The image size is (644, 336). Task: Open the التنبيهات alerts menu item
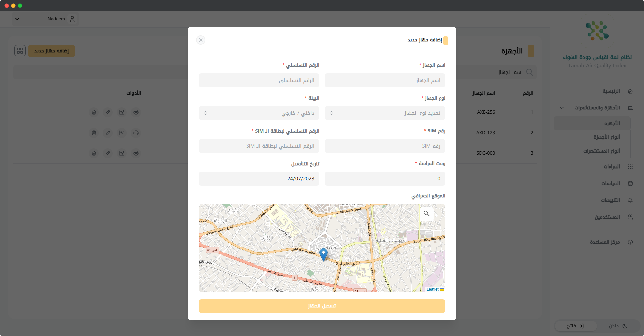(610, 200)
